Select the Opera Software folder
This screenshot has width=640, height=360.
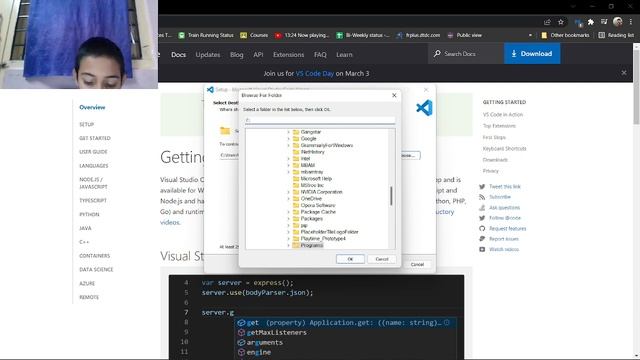click(x=318, y=205)
